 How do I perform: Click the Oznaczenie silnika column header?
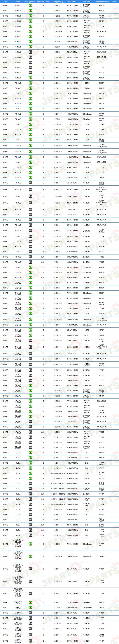(x=102, y=2)
